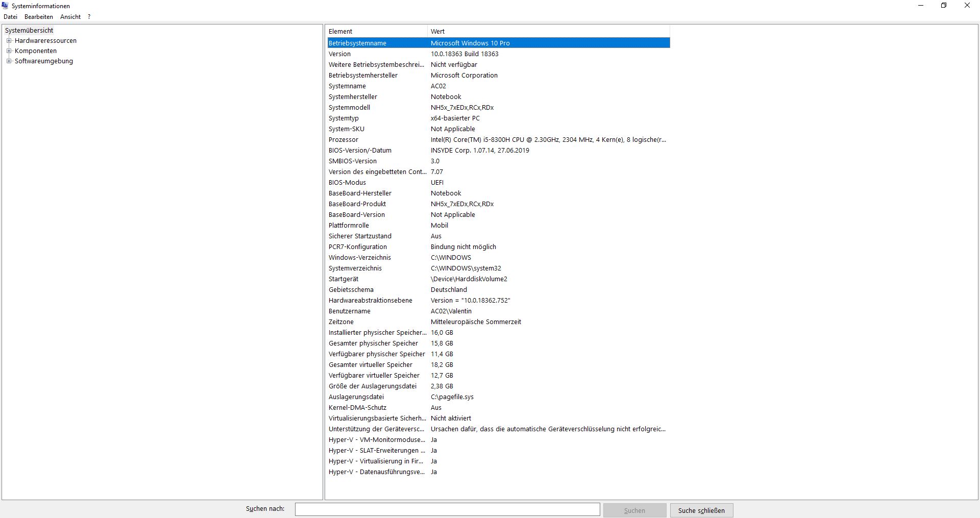Select the Systemname row
980x518 pixels.
pos(499,86)
